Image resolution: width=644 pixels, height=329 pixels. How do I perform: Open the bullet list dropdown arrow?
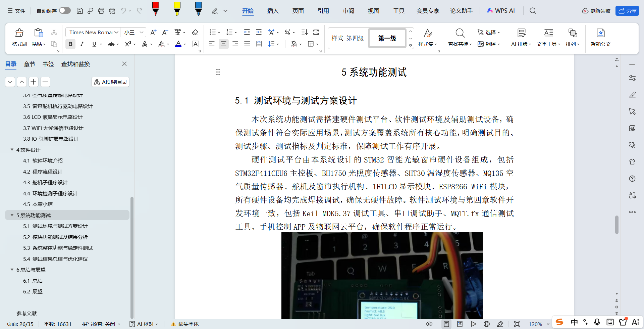219,33
